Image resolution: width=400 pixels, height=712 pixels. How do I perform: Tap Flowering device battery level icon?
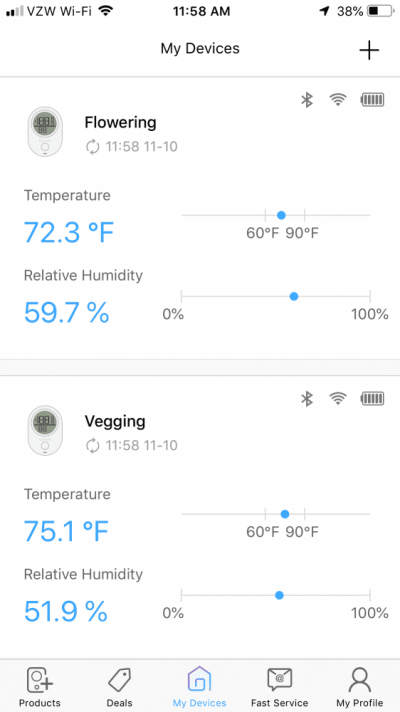pos(373,99)
